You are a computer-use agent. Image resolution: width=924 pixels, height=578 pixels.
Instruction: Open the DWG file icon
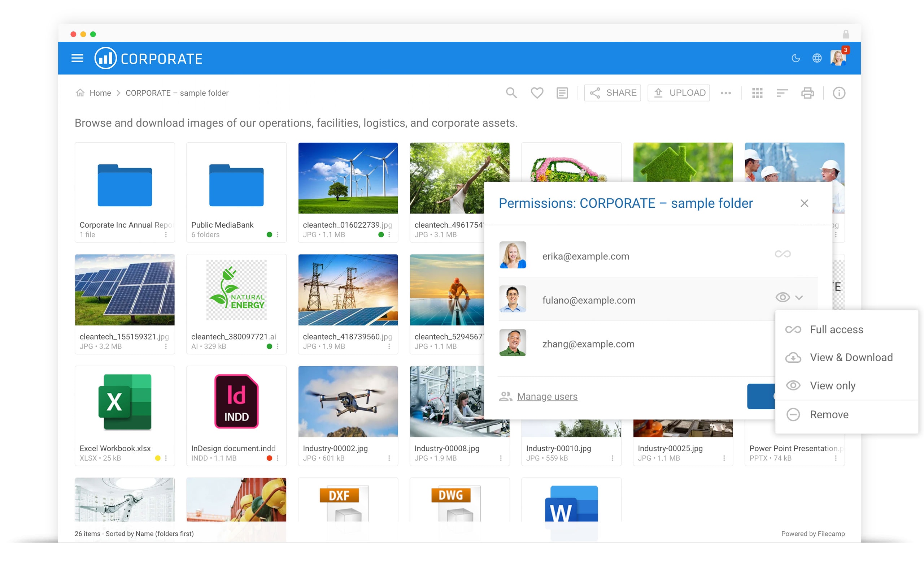pyautogui.click(x=456, y=504)
